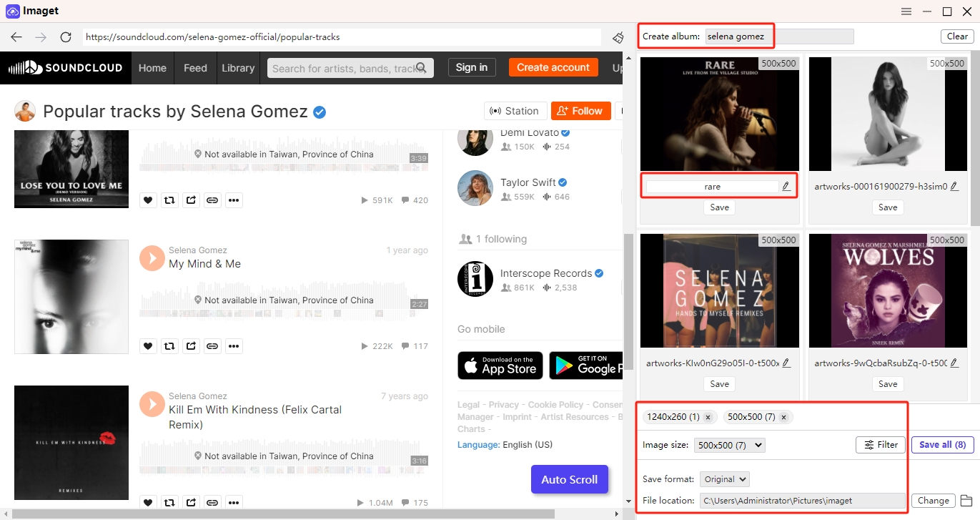Click the Language: English (US) link
This screenshot has width=980, height=520.
505,445
